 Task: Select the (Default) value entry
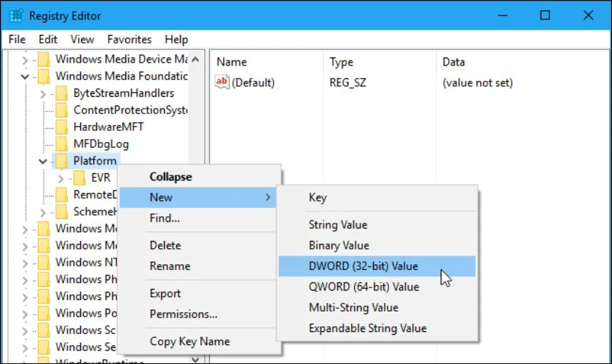tap(253, 83)
